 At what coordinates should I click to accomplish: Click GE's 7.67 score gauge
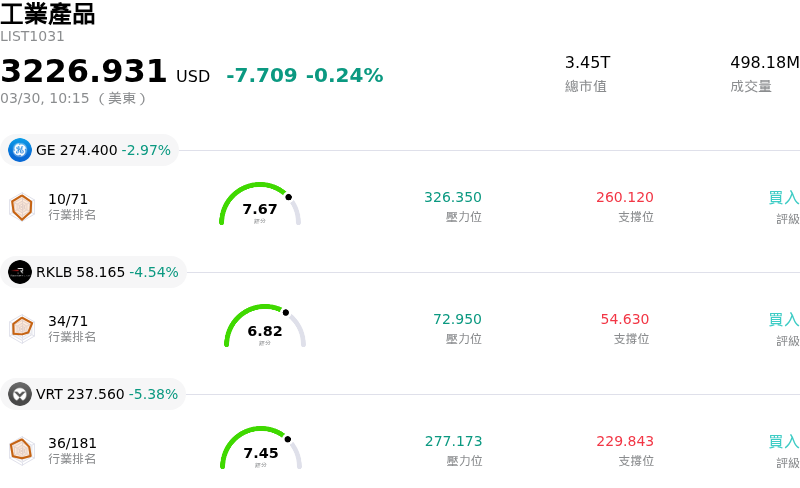[260, 206]
